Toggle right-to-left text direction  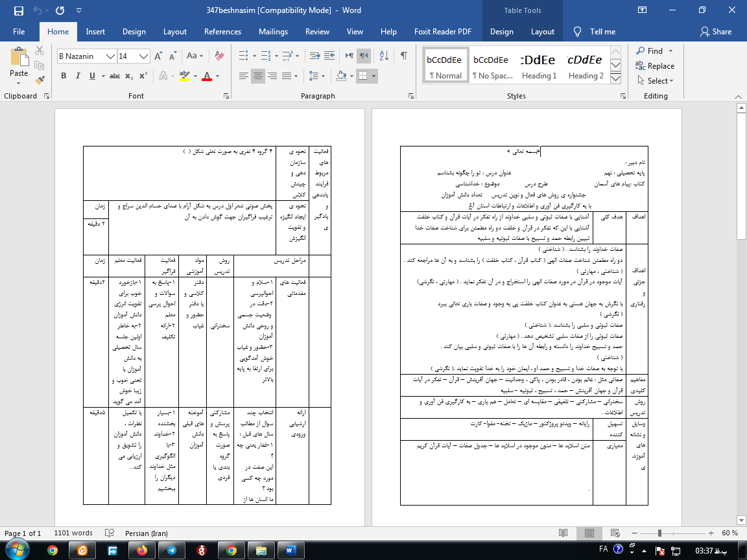(x=364, y=56)
